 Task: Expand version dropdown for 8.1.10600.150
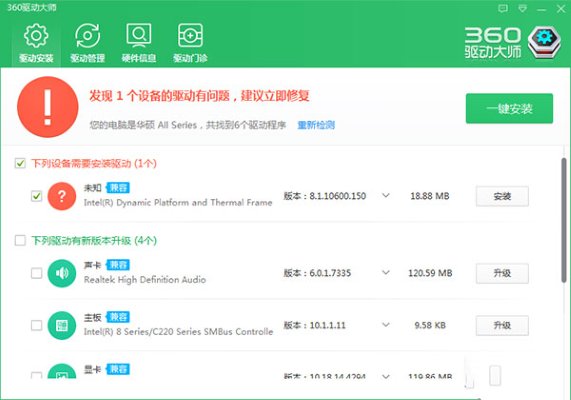pos(386,196)
